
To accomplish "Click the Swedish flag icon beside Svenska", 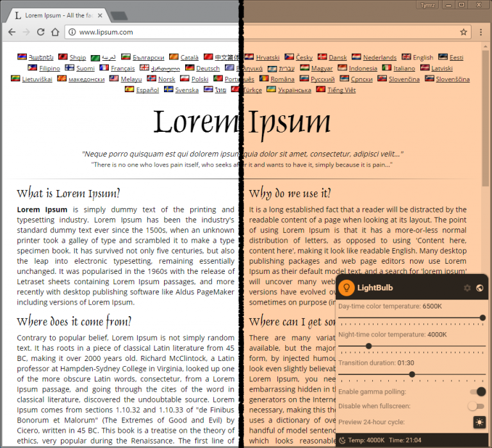I will [x=168, y=89].
